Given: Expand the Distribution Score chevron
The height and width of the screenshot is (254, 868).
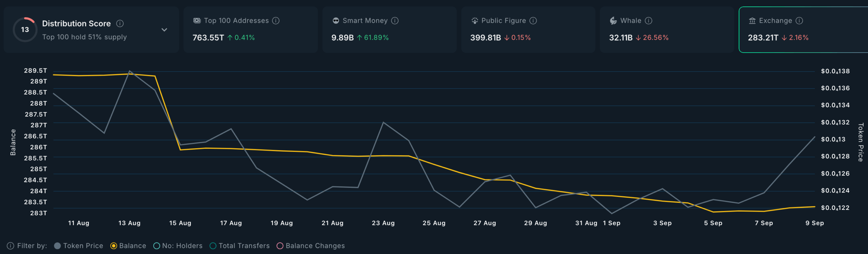Looking at the screenshot, I should coord(164,30).
